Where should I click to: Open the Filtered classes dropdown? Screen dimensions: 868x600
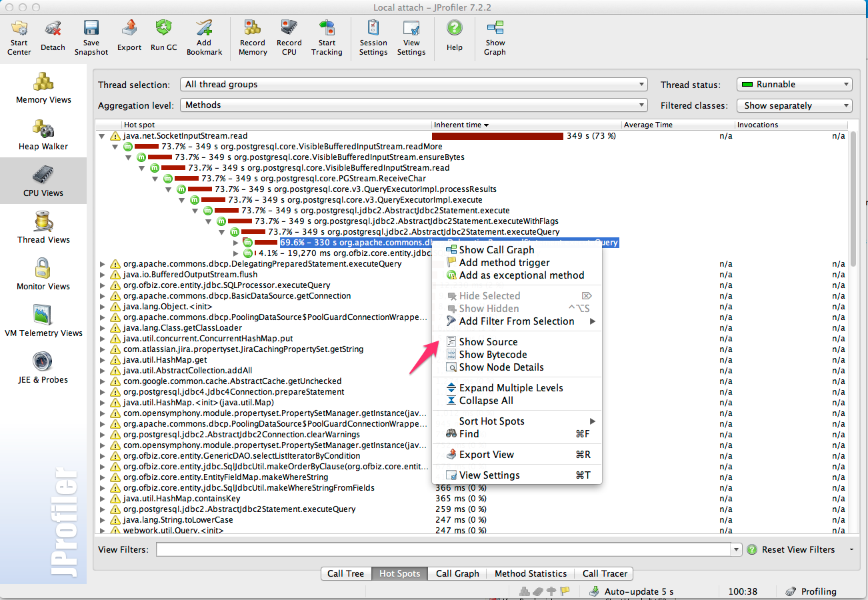795,105
